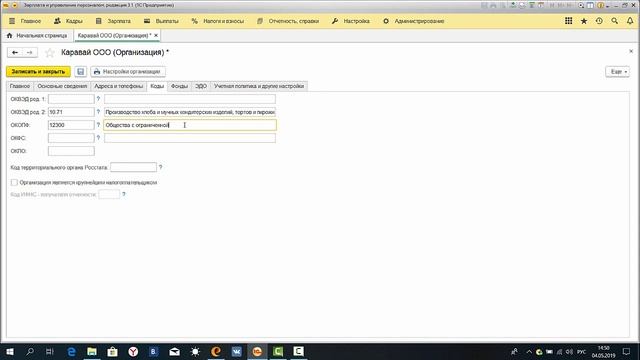Show help for ОКОПФ

[98, 125]
